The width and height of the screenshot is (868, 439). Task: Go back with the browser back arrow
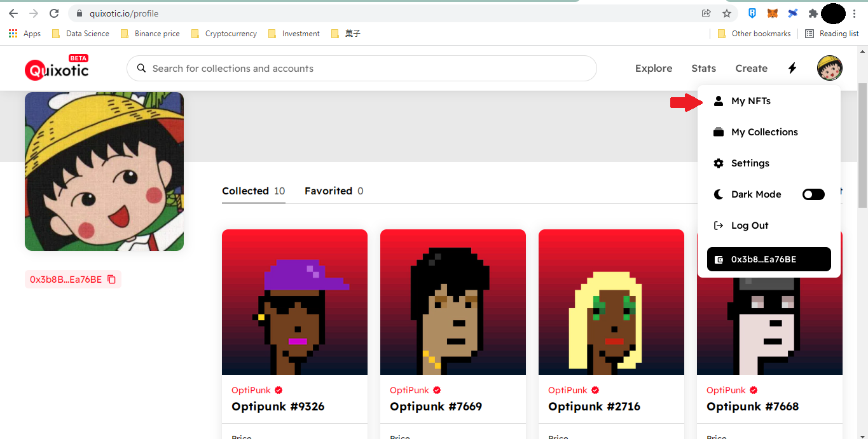pos(13,13)
